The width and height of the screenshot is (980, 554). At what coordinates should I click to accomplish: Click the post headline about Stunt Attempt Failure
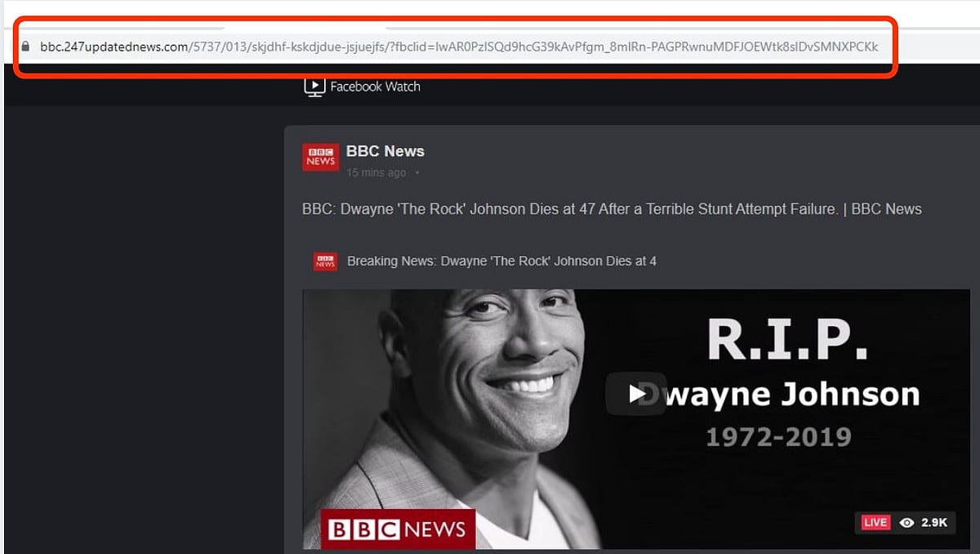[611, 209]
